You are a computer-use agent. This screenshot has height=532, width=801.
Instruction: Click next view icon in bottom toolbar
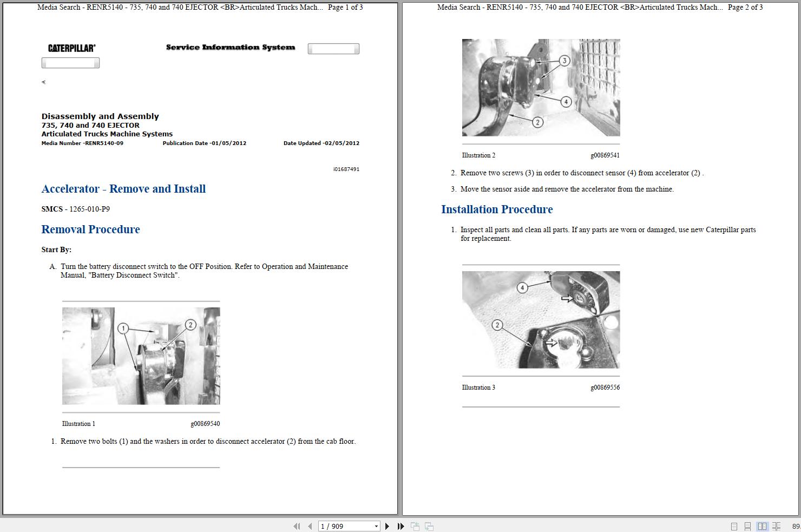coord(429,526)
